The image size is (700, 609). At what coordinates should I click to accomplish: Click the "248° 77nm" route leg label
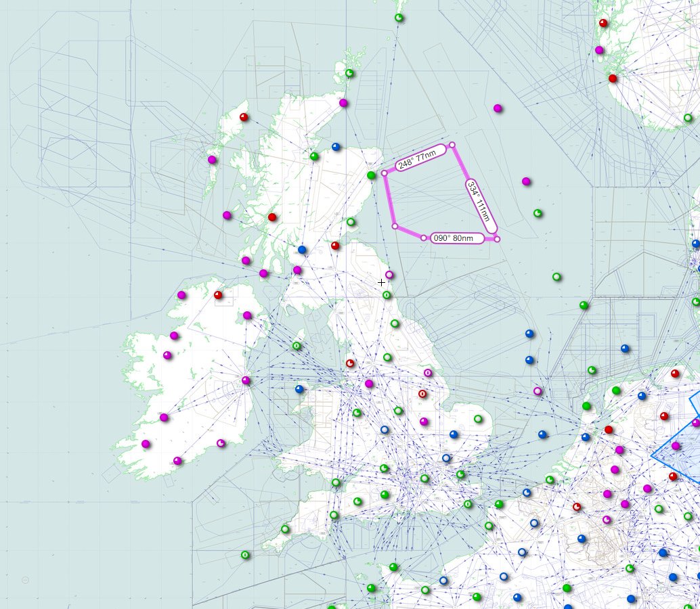click(420, 158)
